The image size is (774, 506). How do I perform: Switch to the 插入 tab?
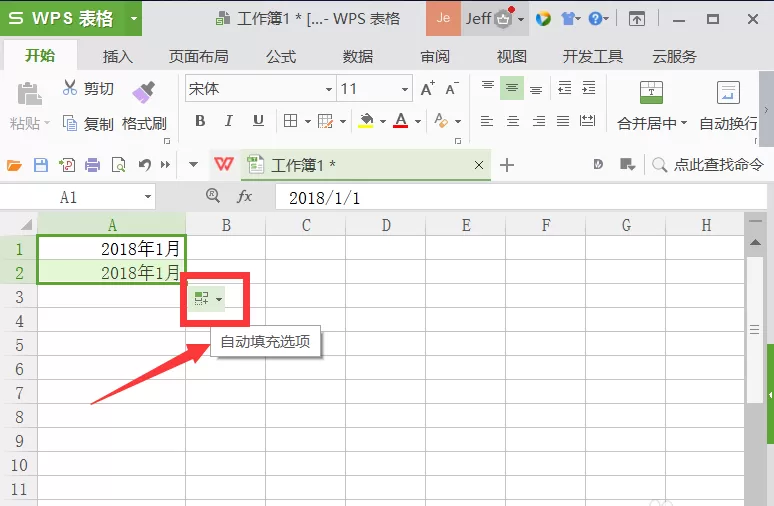[117, 56]
